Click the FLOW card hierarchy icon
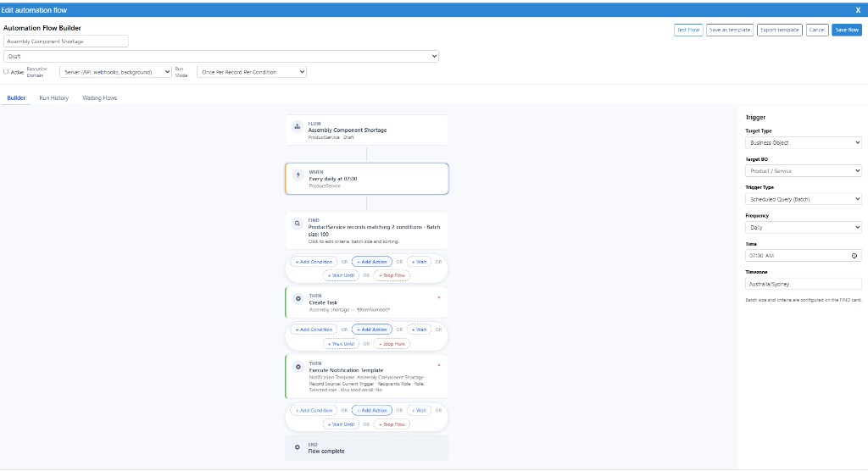The width and height of the screenshot is (868, 471). click(298, 127)
